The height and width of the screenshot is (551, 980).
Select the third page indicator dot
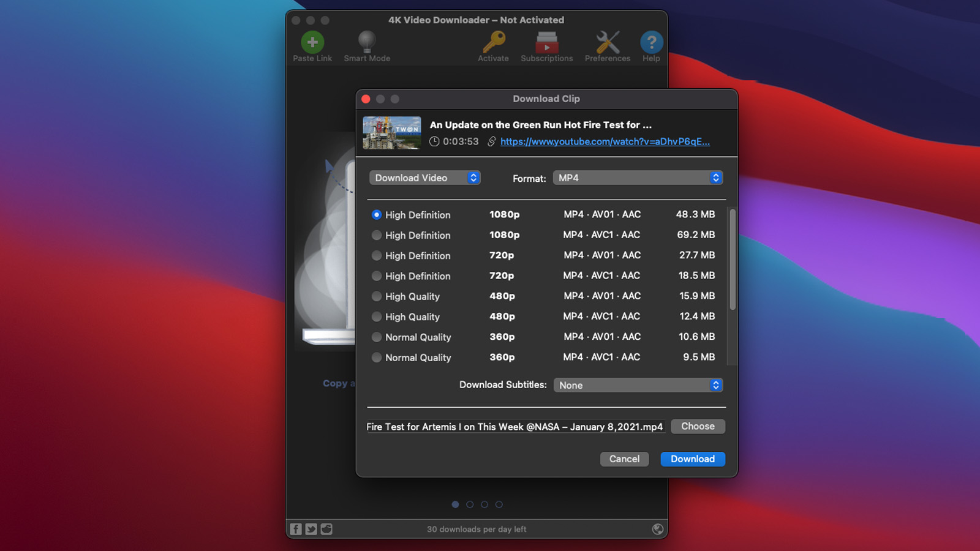(x=484, y=504)
